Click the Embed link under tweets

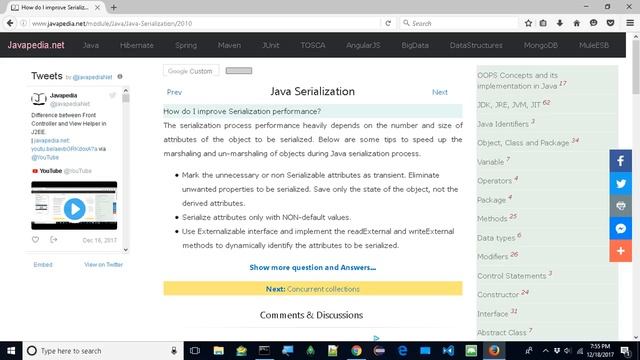click(x=43, y=264)
